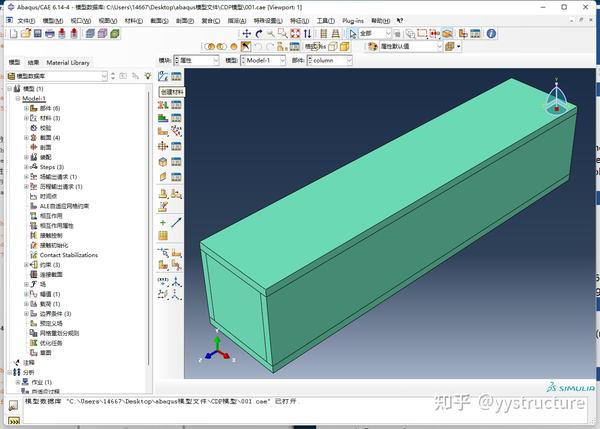Switch to the Material Library tab
Screen dimensions: 600x429
[x=68, y=62]
